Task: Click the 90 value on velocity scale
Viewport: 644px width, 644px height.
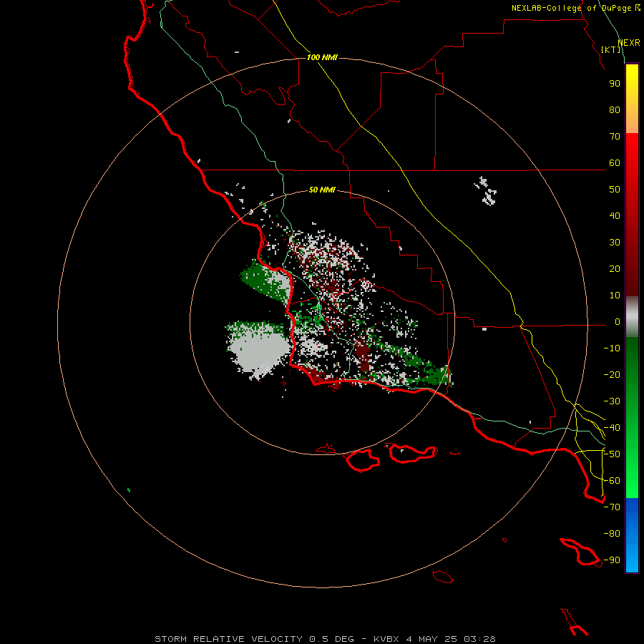Action: [x=615, y=84]
